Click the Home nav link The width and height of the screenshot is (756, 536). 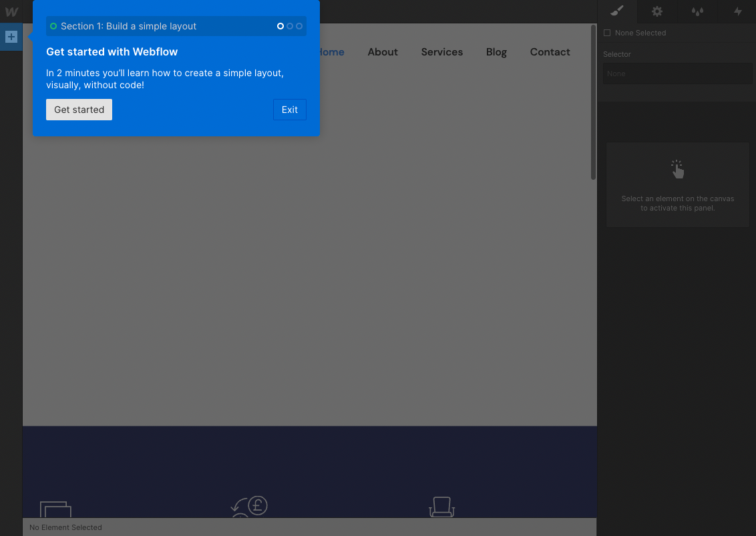(332, 52)
